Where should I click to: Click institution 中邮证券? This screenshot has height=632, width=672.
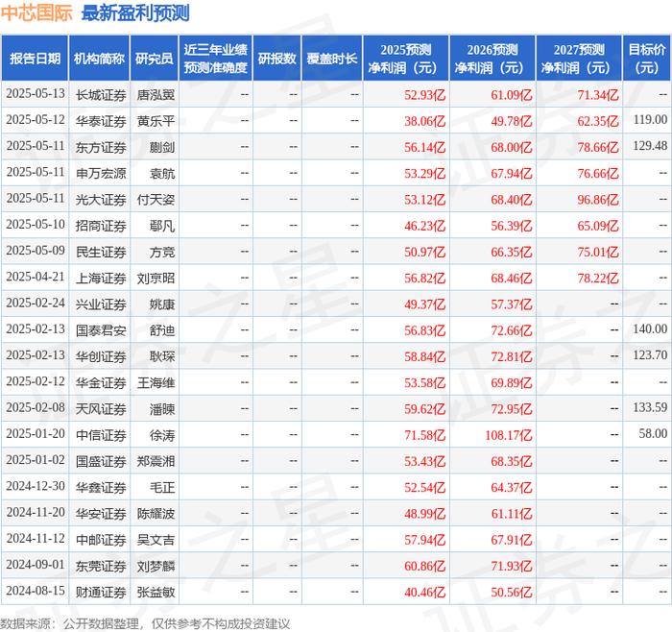coord(101,540)
